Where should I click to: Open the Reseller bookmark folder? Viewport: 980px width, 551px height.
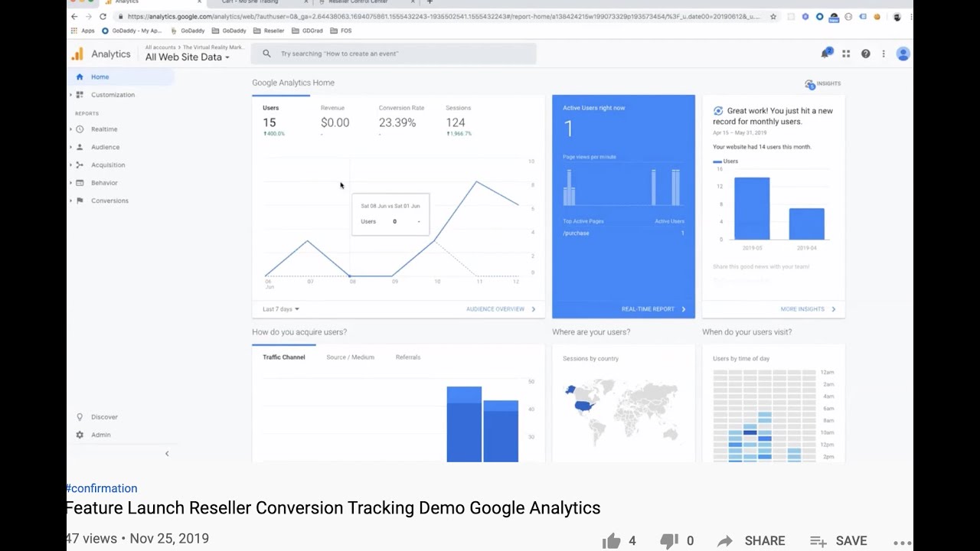[269, 31]
